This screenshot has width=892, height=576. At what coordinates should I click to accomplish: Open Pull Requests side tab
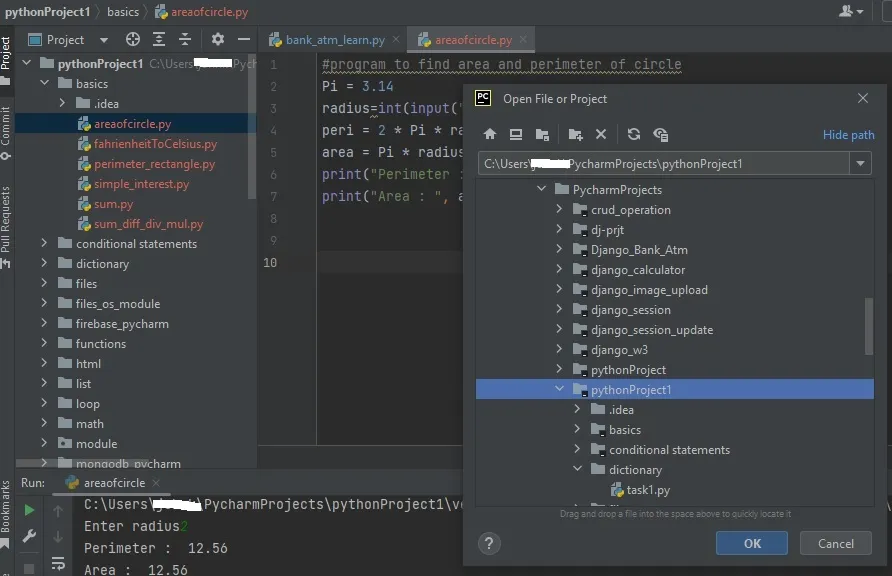click(x=6, y=227)
